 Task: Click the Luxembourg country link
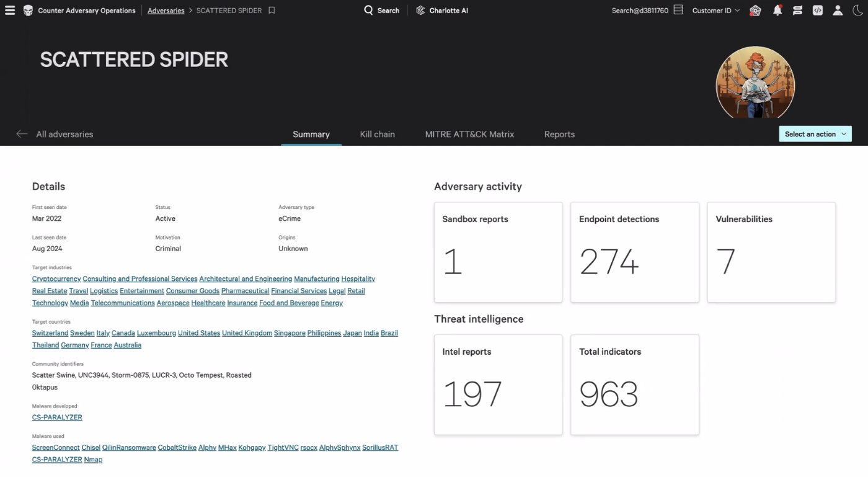156,333
